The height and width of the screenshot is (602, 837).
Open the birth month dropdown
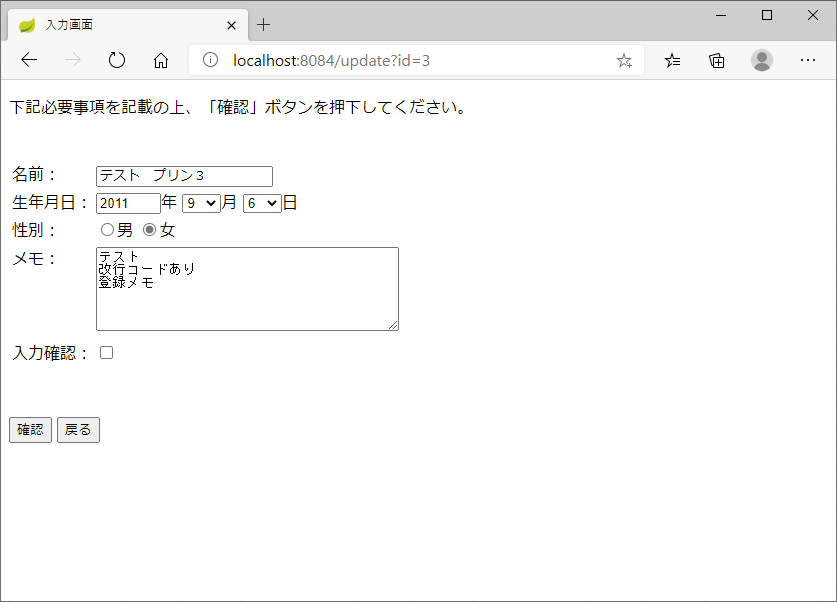click(x=200, y=203)
